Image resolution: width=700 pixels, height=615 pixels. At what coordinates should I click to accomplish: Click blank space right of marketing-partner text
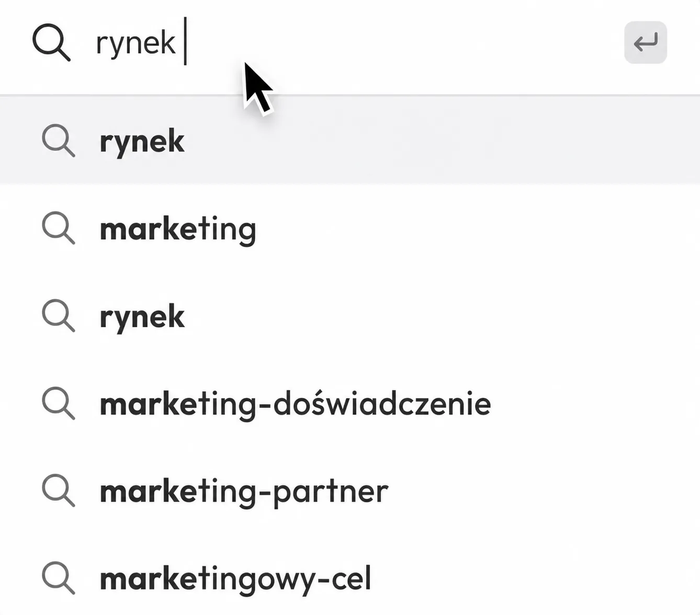point(544,491)
